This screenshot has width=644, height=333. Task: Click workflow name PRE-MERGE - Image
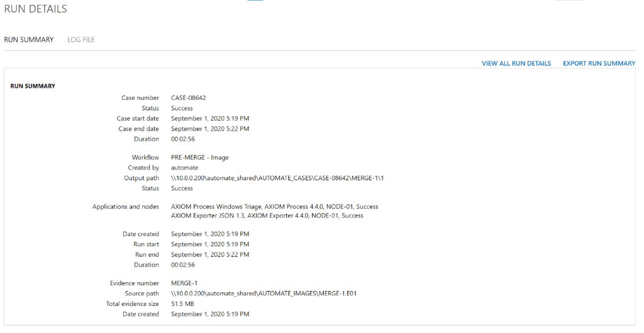pyautogui.click(x=199, y=158)
